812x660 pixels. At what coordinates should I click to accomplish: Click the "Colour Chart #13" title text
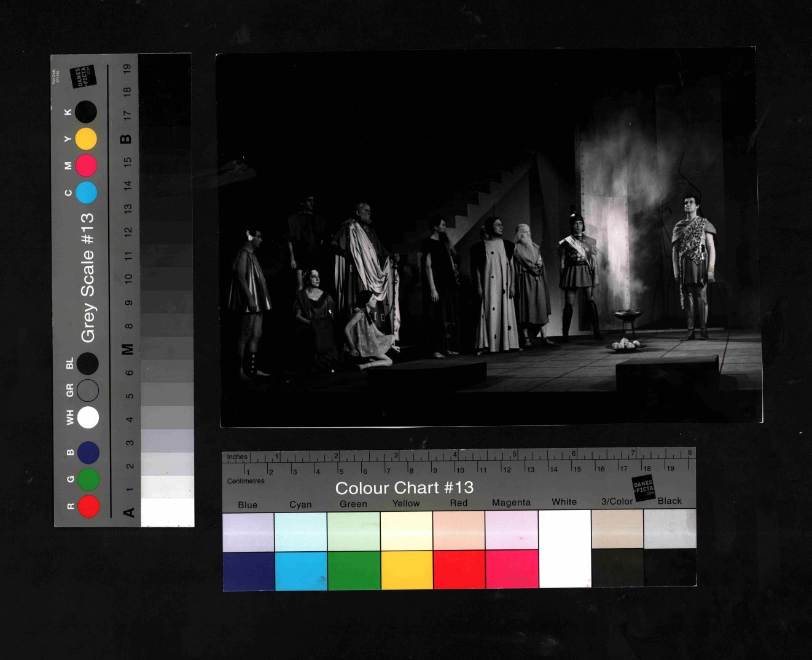pyautogui.click(x=404, y=488)
